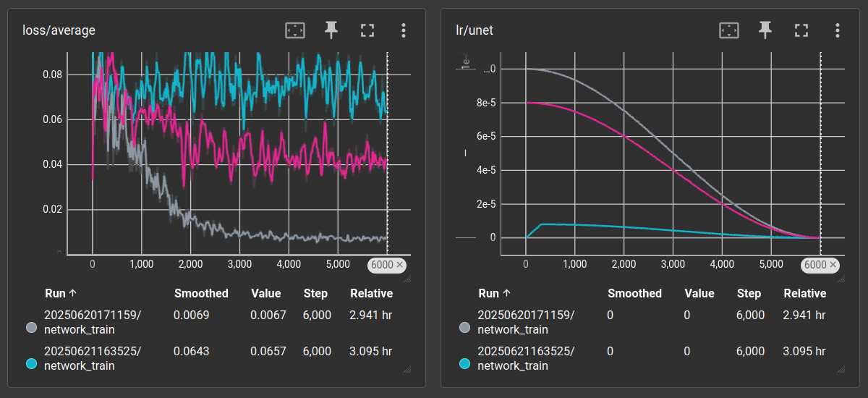Open more options menu for loss/average
Viewport: 868px width, 398px height.
pyautogui.click(x=404, y=30)
